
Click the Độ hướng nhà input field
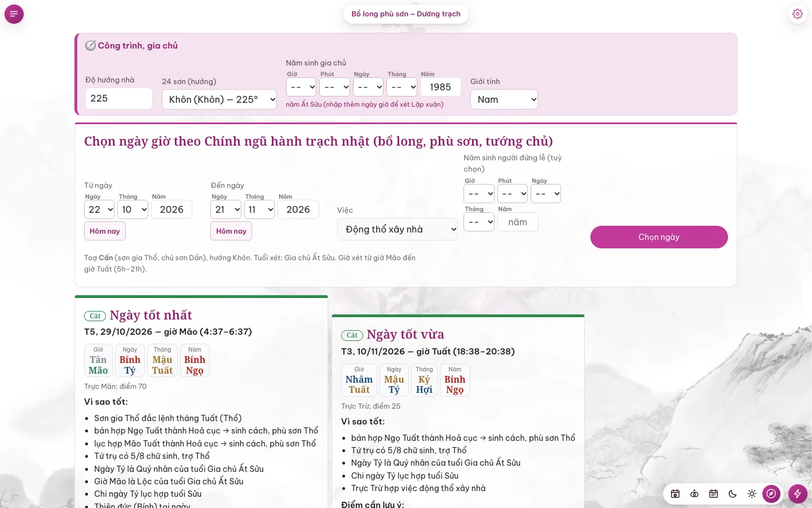click(x=119, y=98)
